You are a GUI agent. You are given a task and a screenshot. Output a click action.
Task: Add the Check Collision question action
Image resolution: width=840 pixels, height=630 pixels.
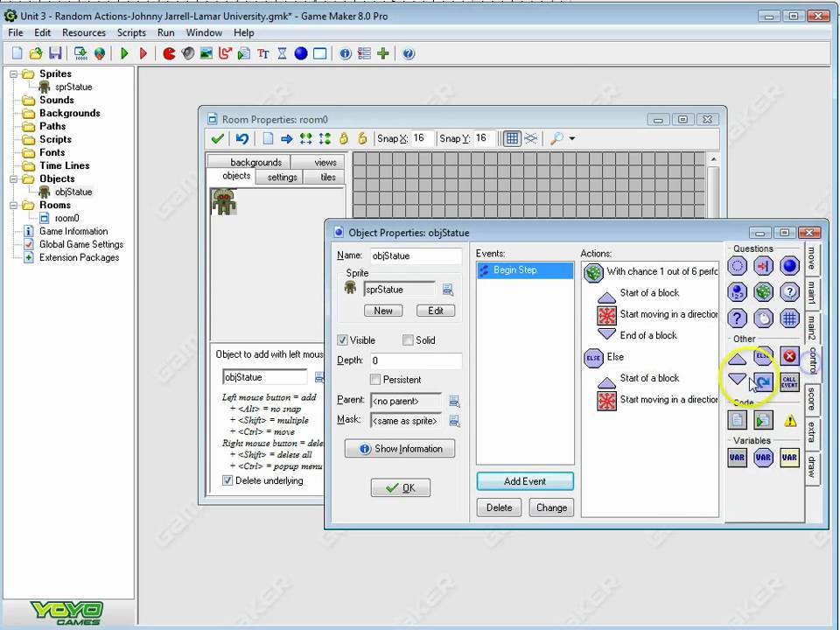[763, 266]
